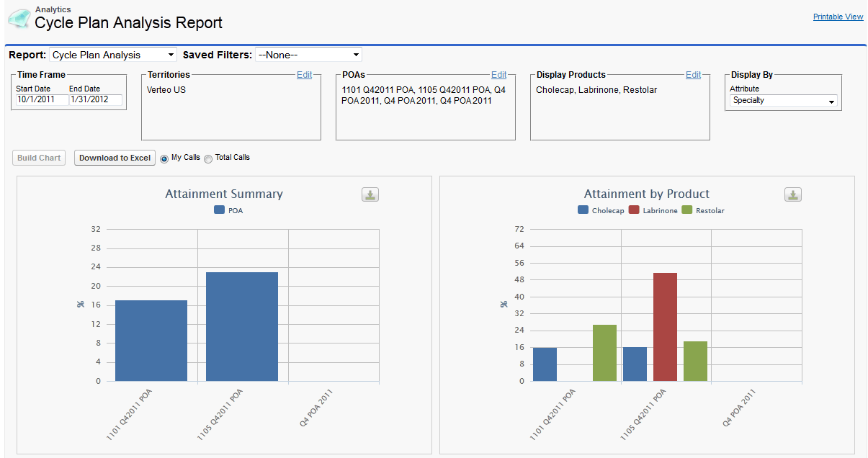Edit the Territories filter

[x=304, y=75]
